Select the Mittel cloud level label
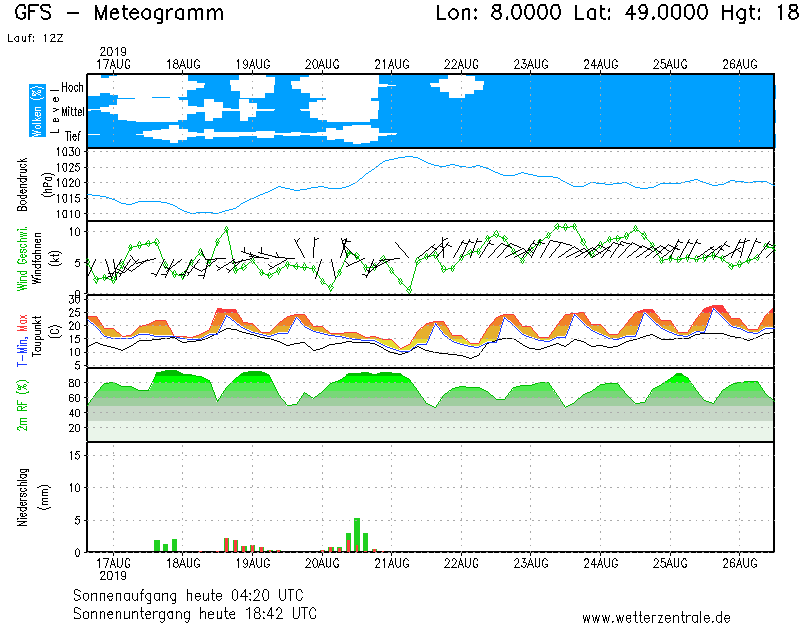 click(x=71, y=112)
